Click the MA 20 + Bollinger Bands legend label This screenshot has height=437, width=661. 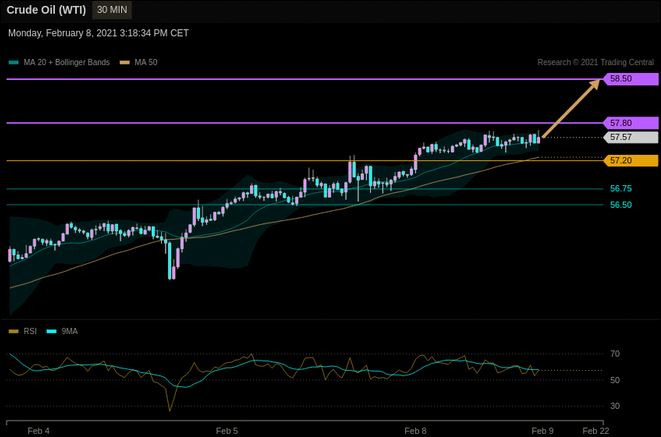pos(67,62)
